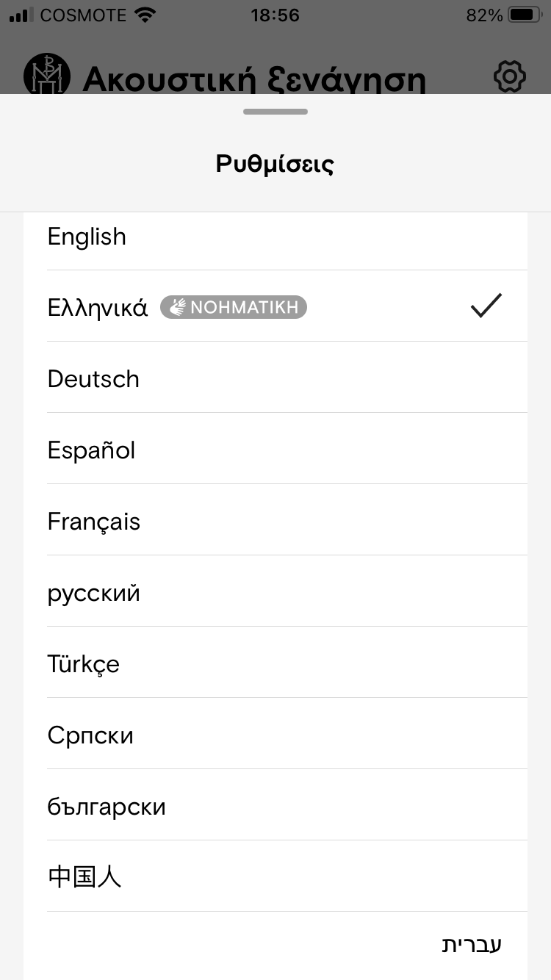The image size is (551, 980).
Task: Tap the museum logo icon
Action: click(48, 75)
